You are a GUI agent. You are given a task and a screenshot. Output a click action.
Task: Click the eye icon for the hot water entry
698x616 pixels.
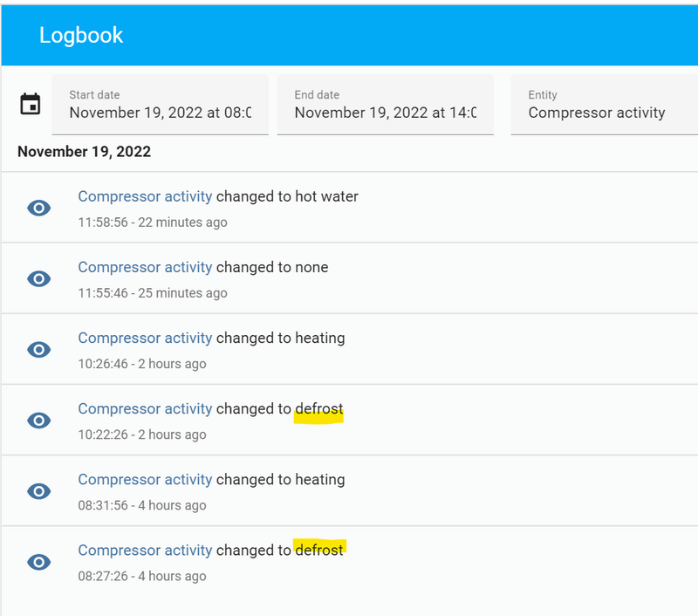point(38,208)
